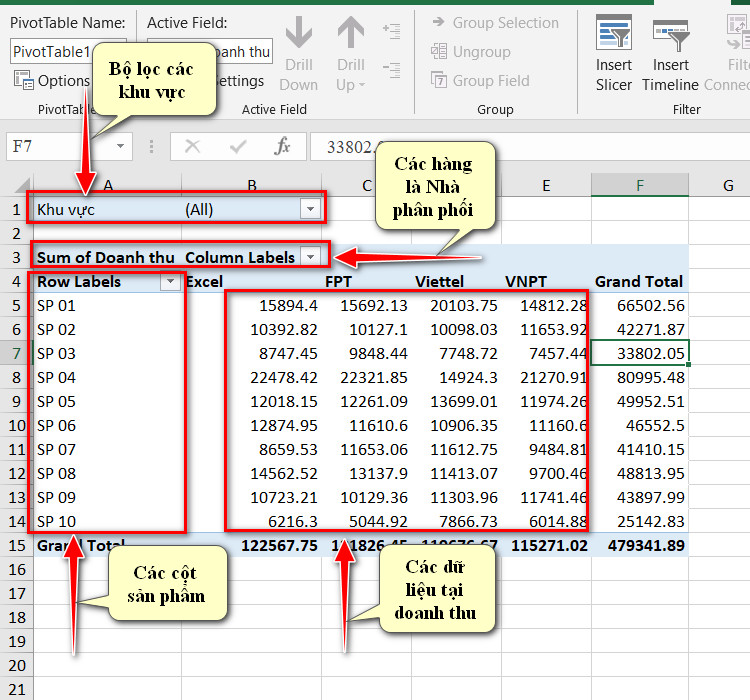Select row 2 header
This screenshot has height=700, width=750.
pos(17,233)
